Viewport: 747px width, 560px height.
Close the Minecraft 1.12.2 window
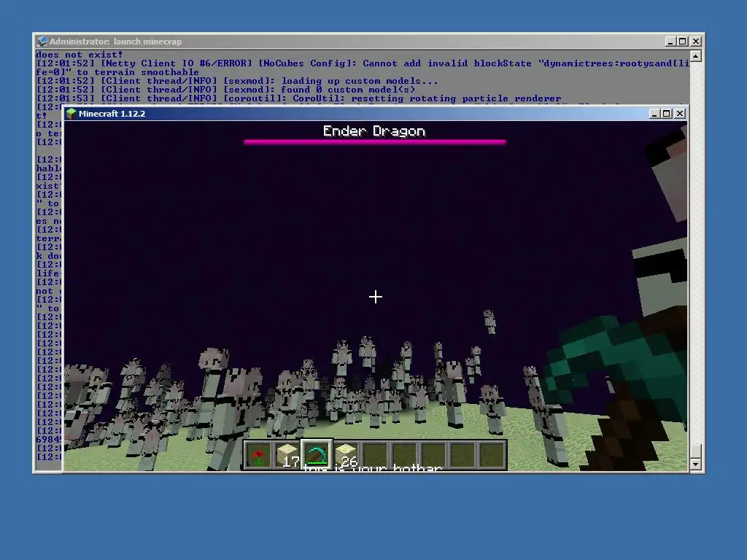click(x=680, y=113)
